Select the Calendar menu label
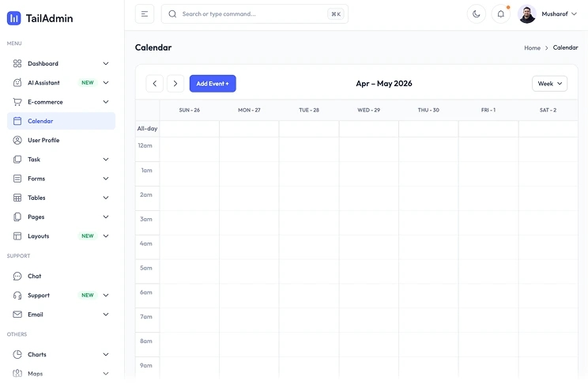 click(40, 121)
